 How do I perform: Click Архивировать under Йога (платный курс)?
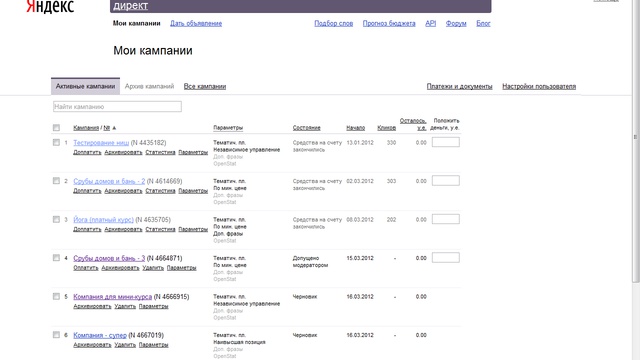tap(123, 229)
